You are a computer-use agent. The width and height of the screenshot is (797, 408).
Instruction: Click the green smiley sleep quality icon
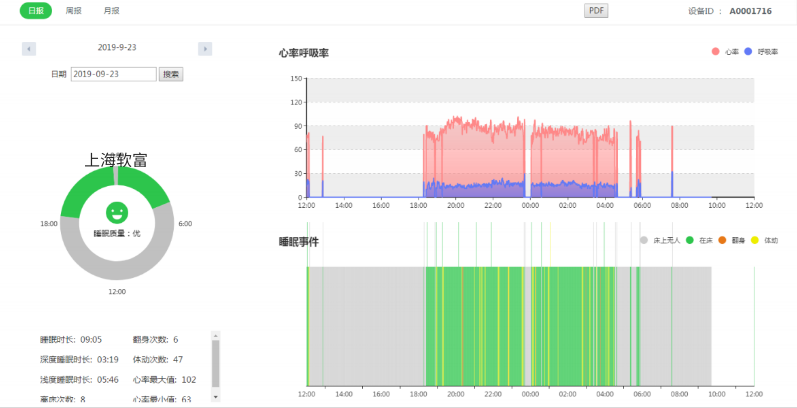117,212
